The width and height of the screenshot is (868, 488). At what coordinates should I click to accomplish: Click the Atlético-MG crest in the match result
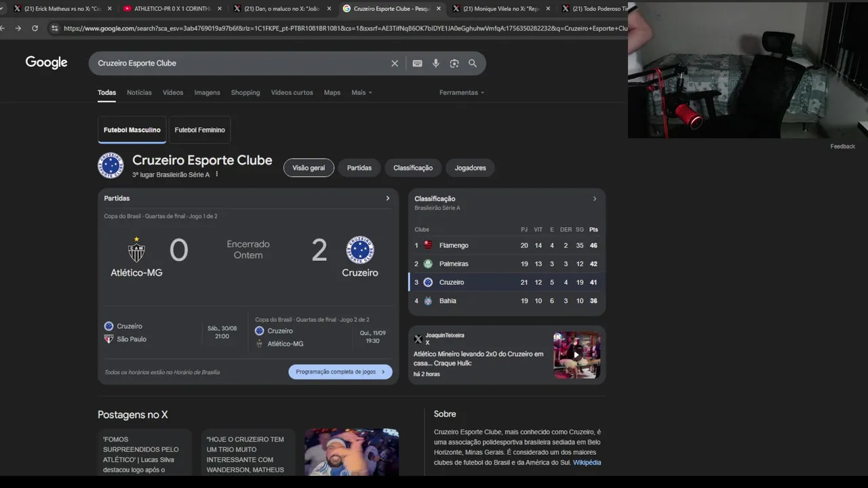point(136,250)
